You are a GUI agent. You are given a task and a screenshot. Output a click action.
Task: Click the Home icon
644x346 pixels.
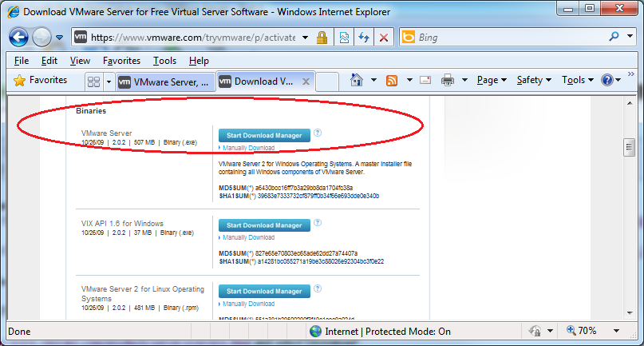click(x=357, y=80)
